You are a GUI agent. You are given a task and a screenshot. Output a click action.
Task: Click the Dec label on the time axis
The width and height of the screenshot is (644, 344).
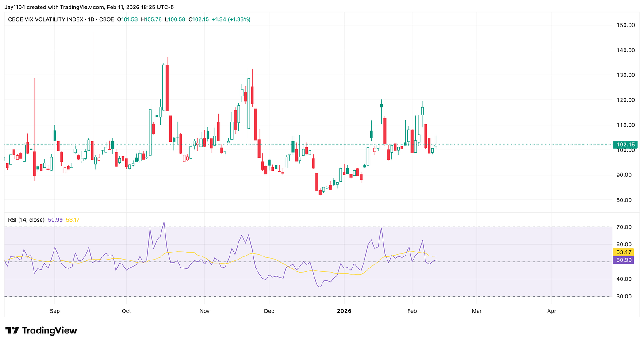point(268,311)
